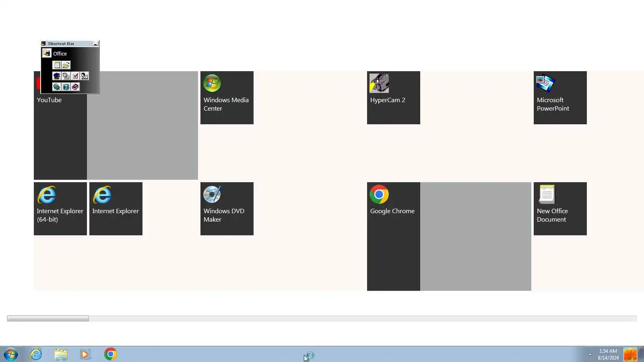Open the Windows Start menu orb
This screenshot has height=362, width=644.
coord(11,354)
